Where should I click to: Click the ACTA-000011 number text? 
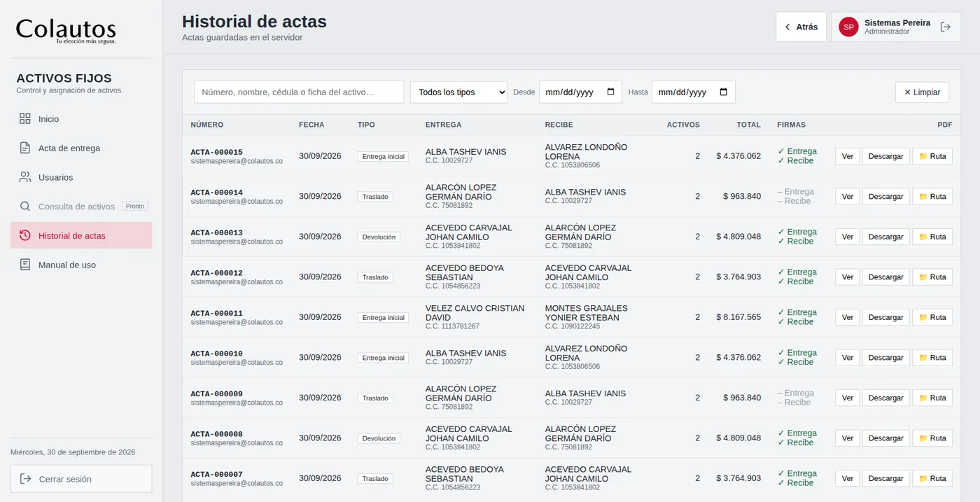click(217, 313)
